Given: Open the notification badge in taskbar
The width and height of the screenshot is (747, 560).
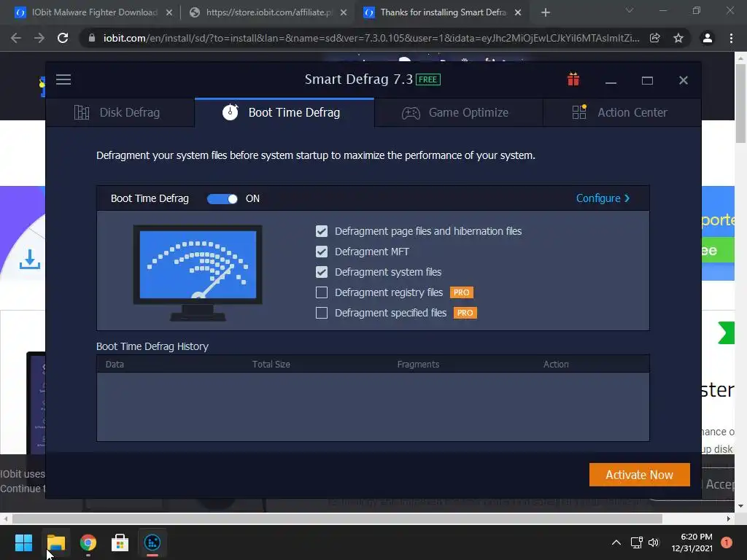Looking at the screenshot, I should click(x=727, y=542).
